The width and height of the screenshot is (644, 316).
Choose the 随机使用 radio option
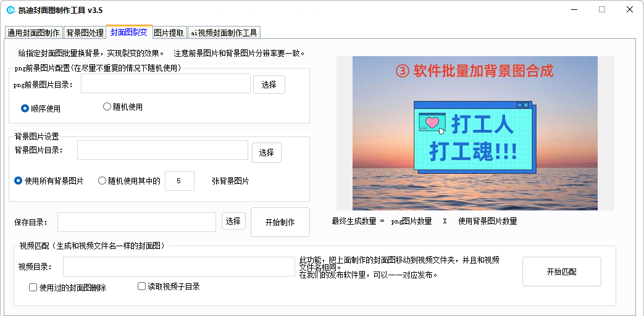(123, 107)
